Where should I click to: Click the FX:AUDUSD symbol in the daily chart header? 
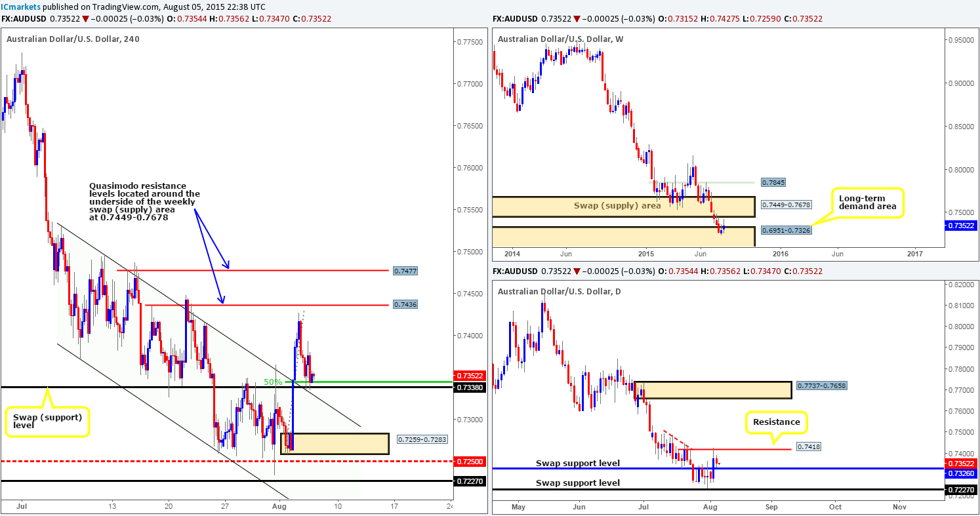coord(514,271)
